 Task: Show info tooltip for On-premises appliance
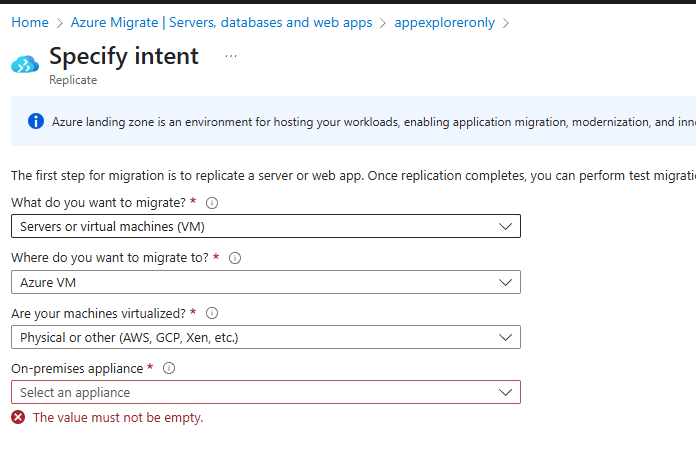click(x=169, y=368)
